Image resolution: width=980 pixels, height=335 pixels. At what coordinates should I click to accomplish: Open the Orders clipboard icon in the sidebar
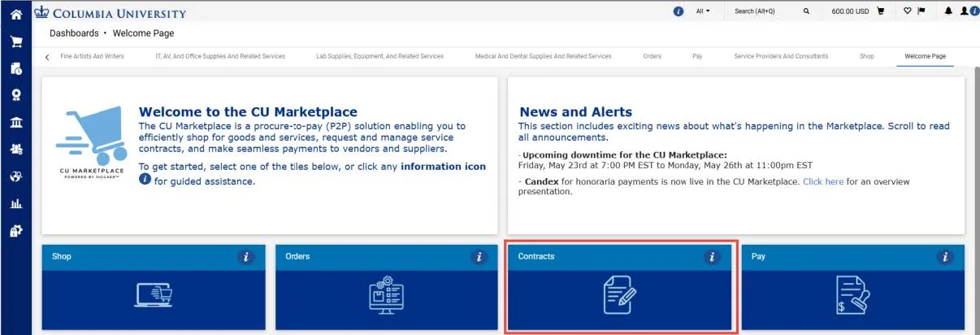click(15, 69)
